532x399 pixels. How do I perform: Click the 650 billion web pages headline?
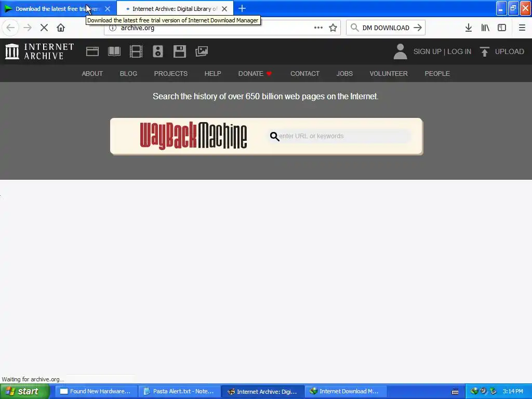pos(265,96)
